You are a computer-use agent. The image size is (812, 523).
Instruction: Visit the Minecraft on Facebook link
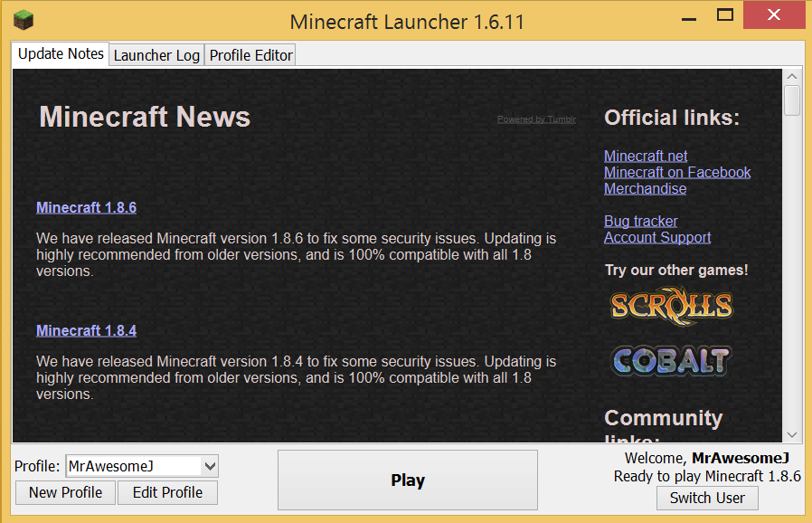677,173
